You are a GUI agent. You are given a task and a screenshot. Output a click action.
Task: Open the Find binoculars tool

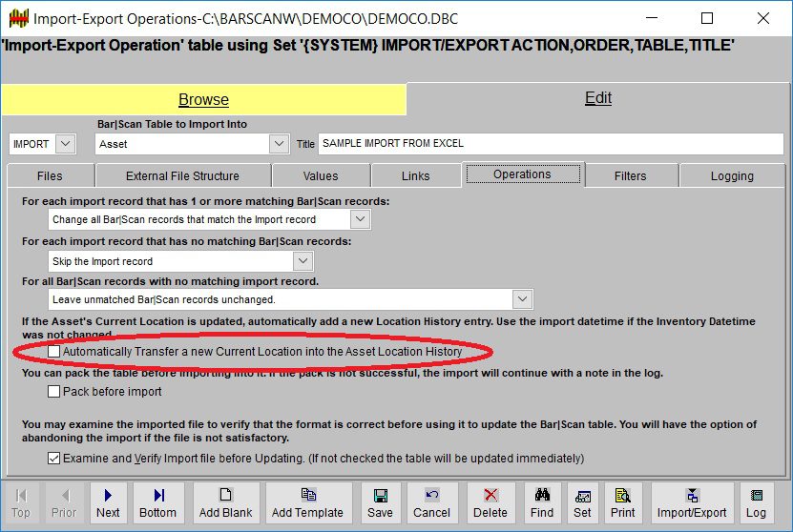(x=542, y=502)
